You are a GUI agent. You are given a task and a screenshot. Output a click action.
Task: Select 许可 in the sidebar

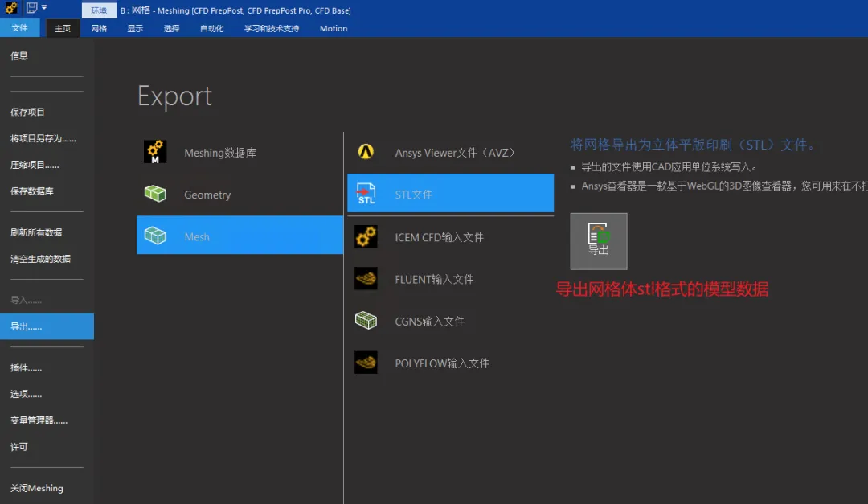[18, 447]
